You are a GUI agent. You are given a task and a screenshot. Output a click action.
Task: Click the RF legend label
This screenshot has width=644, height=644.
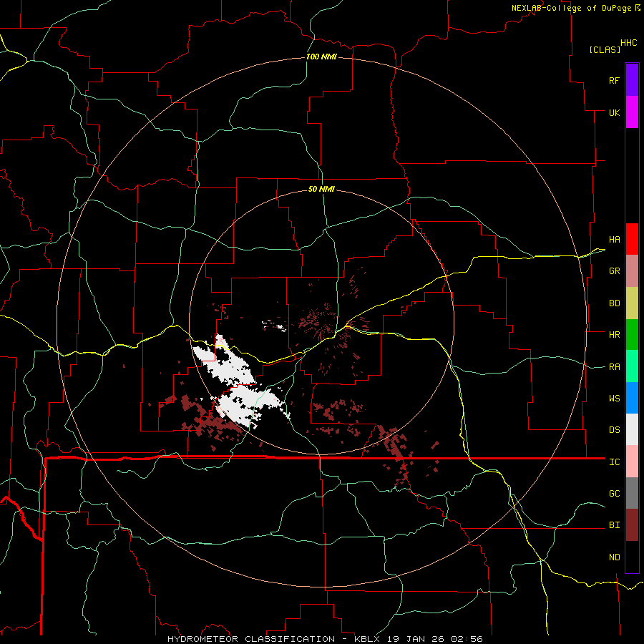[x=614, y=80]
